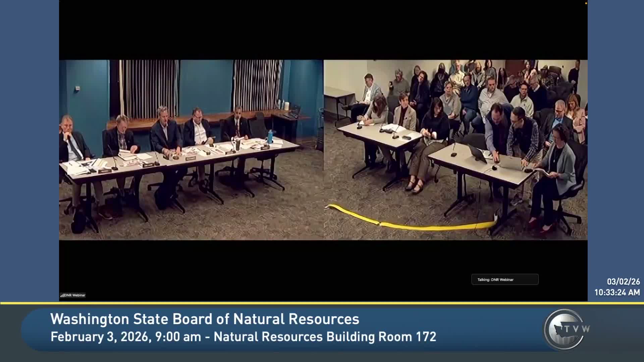The image size is (644, 362).
Task: Click the 'Washington State Board of Natural Resources' title
Action: (x=205, y=319)
